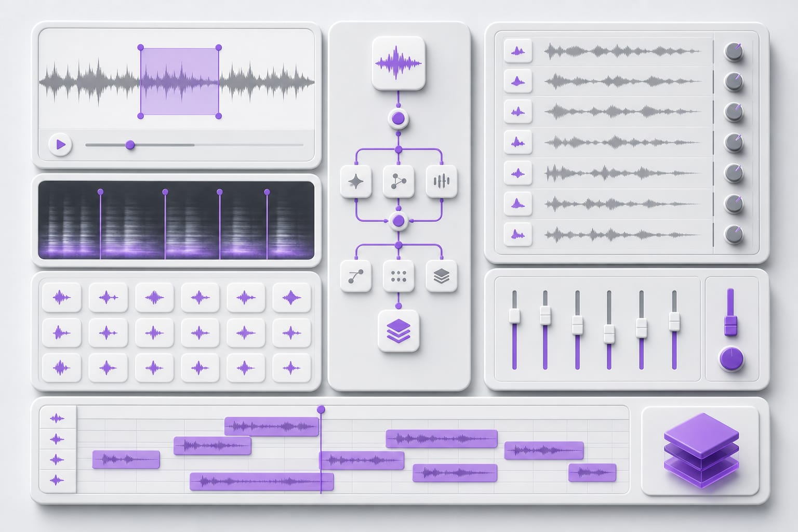Trigger the first pad in the sample grid's middle row
Image resolution: width=798 pixels, height=532 pixels.
[x=62, y=333]
